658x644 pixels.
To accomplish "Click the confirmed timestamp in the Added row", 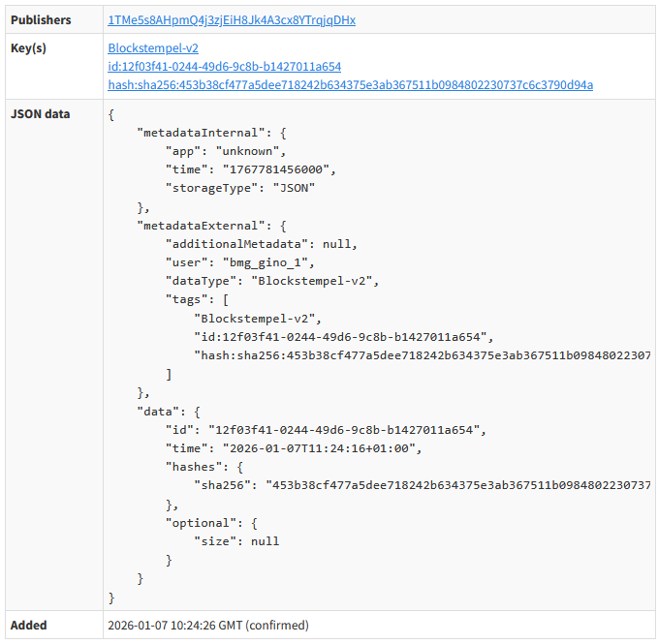I will pos(207,626).
